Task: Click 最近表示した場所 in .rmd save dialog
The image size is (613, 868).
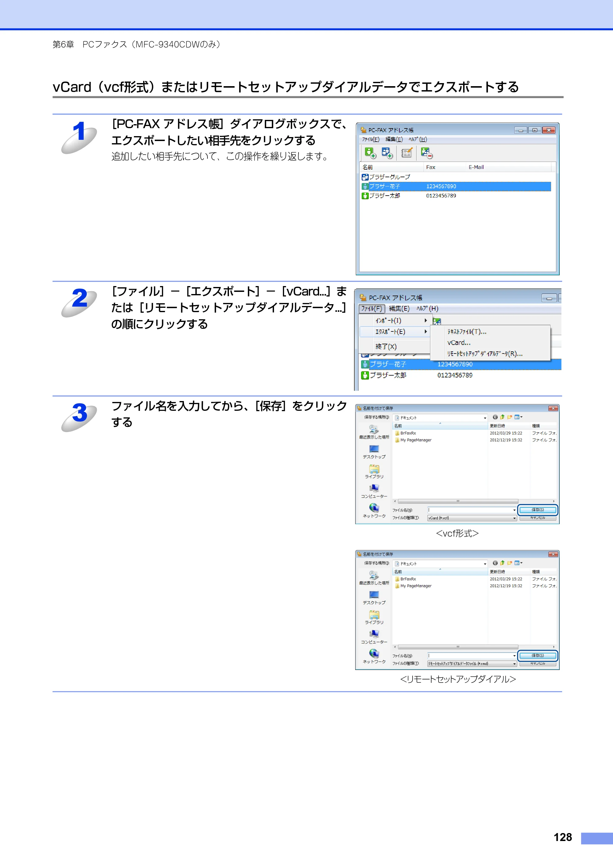Action: pos(374,578)
